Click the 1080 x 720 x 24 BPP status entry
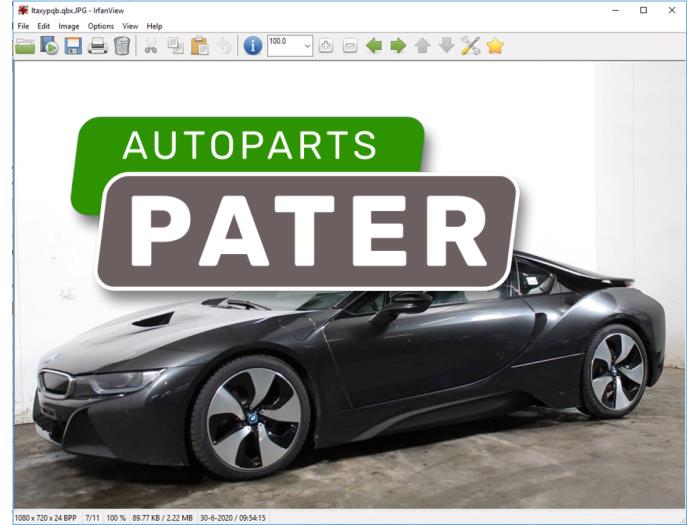Image resolution: width=700 pixels, height=525 pixels. click(x=46, y=518)
